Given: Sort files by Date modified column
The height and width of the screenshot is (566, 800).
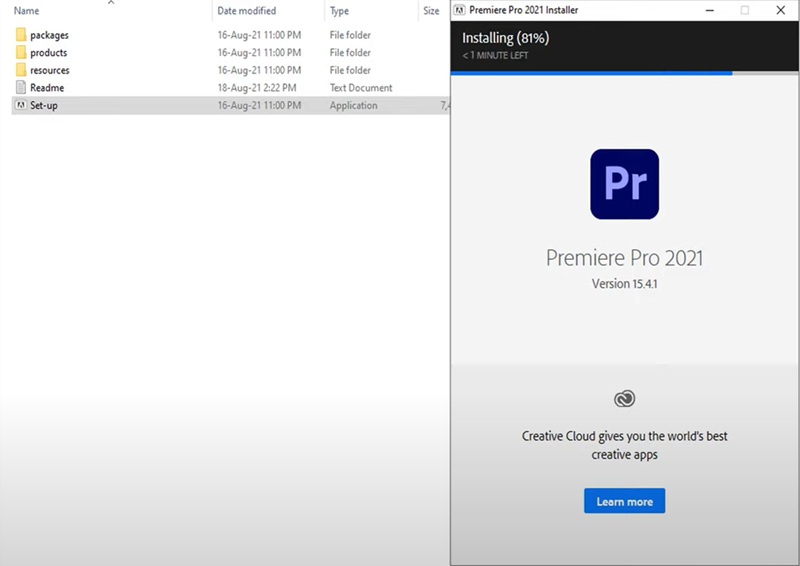Looking at the screenshot, I should tap(247, 11).
